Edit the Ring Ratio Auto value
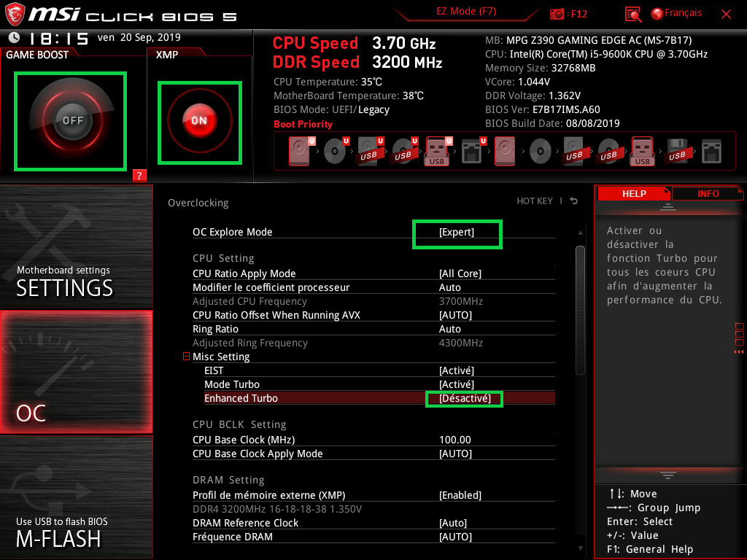The image size is (747, 560). pos(449,329)
